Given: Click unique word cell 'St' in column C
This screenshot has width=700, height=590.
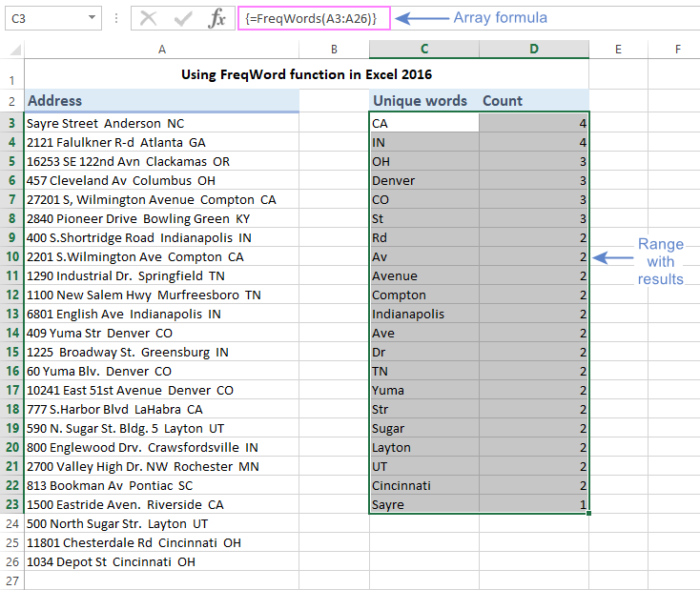Looking at the screenshot, I should point(424,218).
